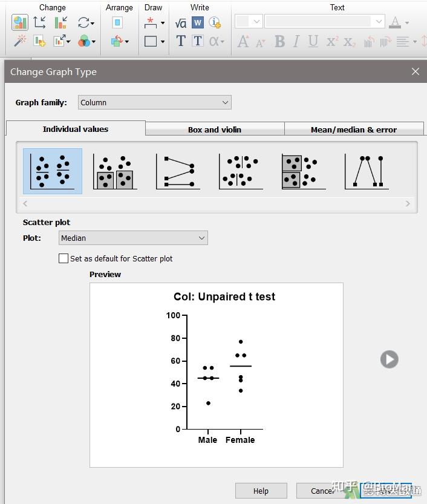Insert an equation with the square-root icon
Screen dimensions: 427x504
click(181, 23)
